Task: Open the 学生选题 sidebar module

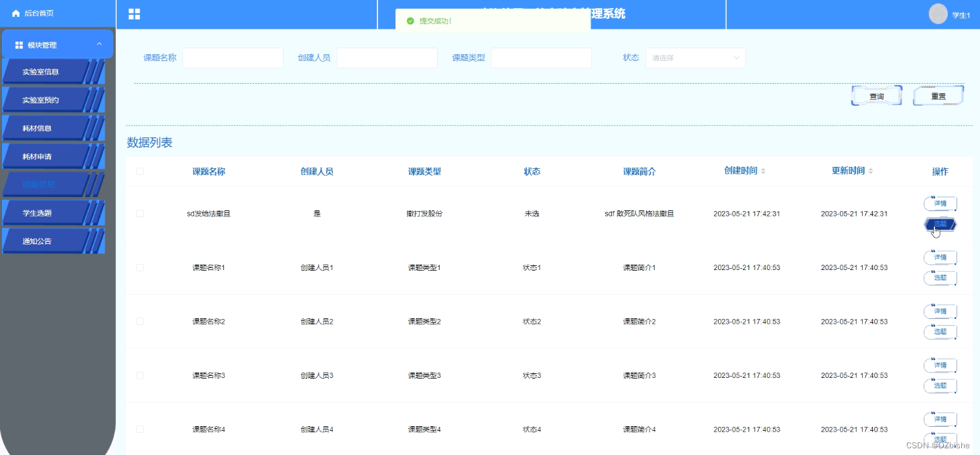Action: [42, 212]
